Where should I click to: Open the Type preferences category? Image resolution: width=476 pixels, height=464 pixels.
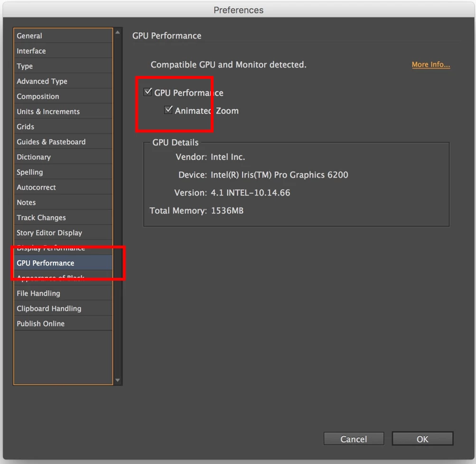click(x=63, y=66)
